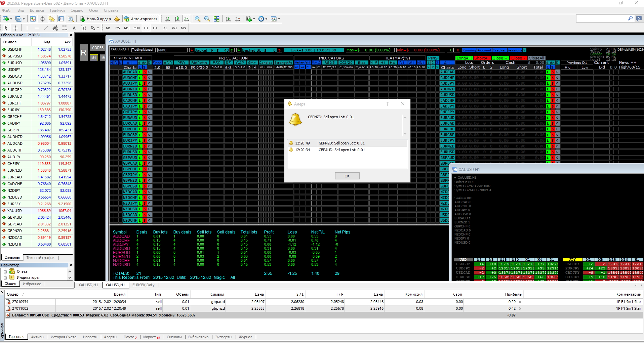
Task: Click the red S button for AUDCAD
Action: [x=145, y=72]
